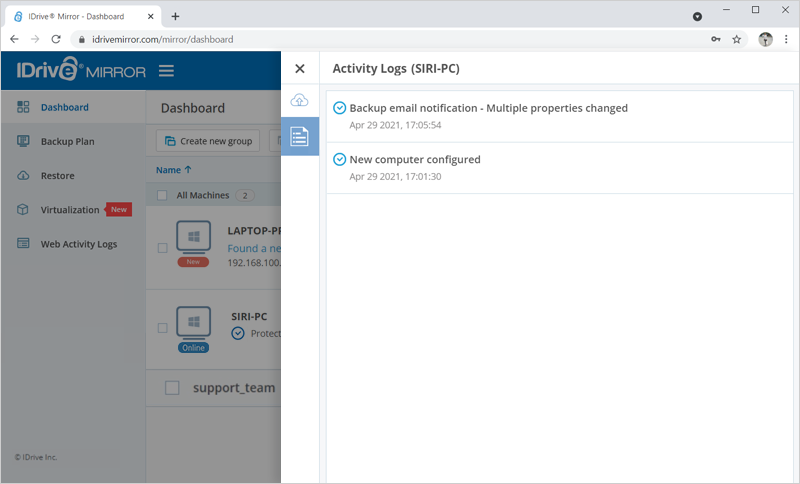The image size is (800, 484).
Task: Click the browser forward arrow
Action: tap(35, 39)
